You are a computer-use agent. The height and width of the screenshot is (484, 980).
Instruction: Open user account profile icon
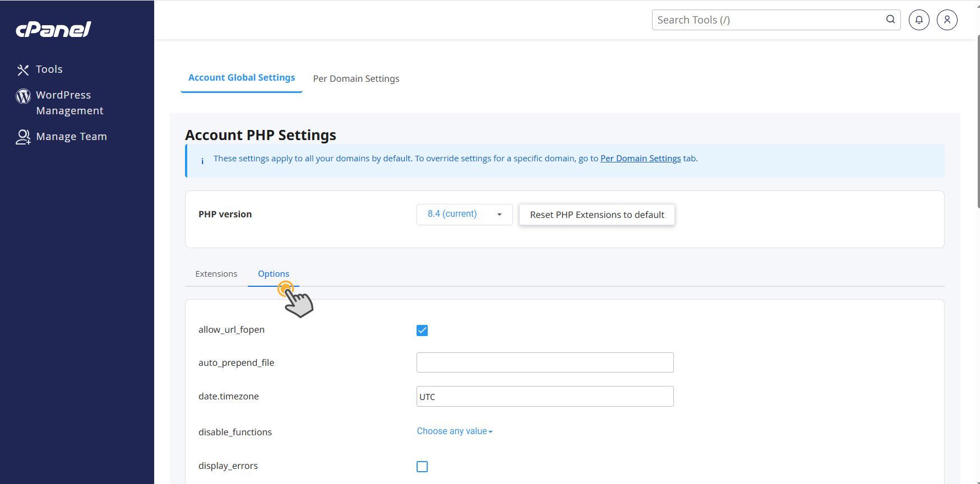(x=947, y=20)
